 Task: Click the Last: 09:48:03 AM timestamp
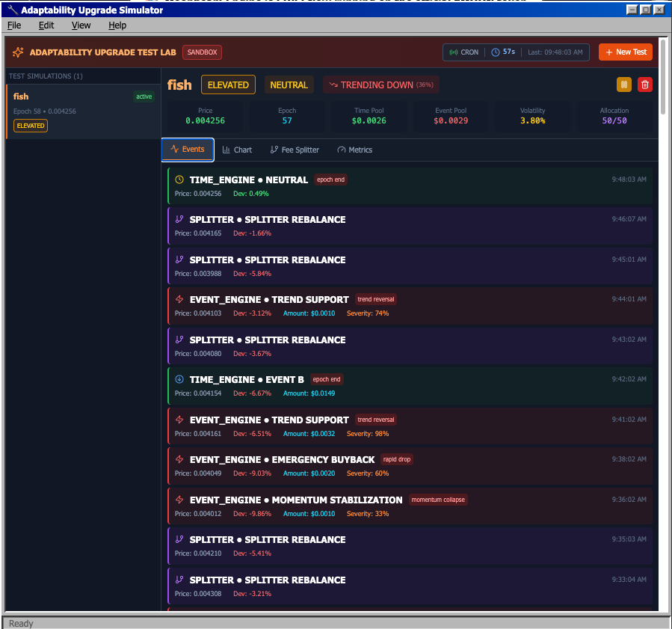[x=555, y=52]
